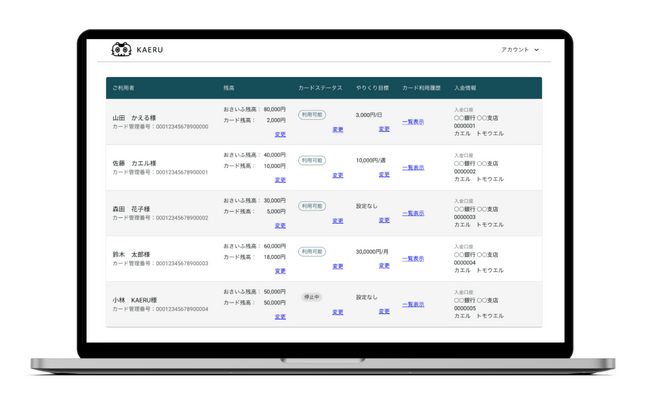
Task: Click the KAERU frog logo icon
Action: 121,49
